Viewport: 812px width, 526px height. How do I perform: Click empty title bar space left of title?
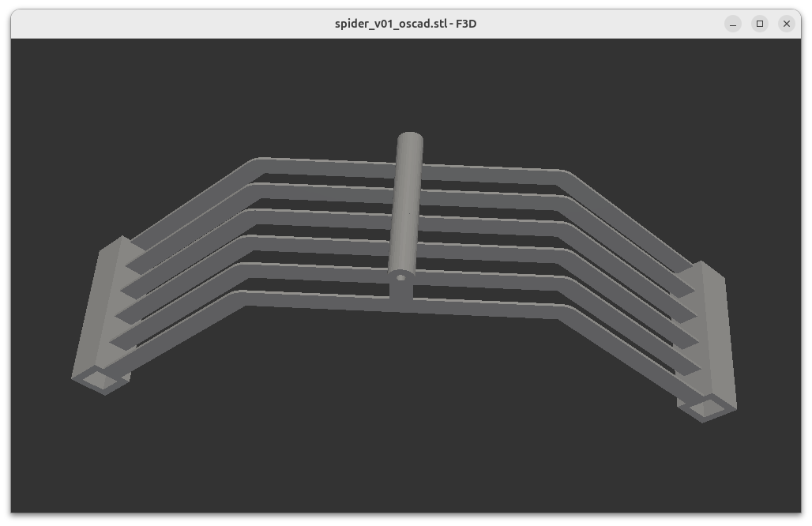click(158, 24)
